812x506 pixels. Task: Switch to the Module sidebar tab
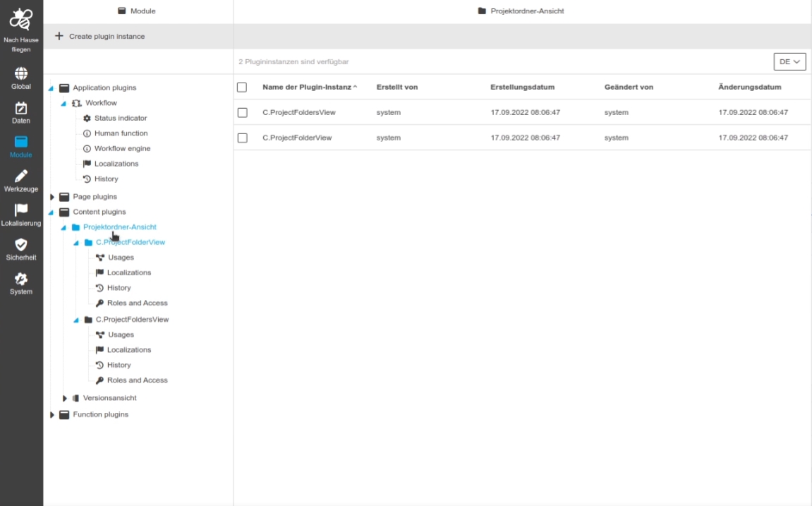[21, 146]
